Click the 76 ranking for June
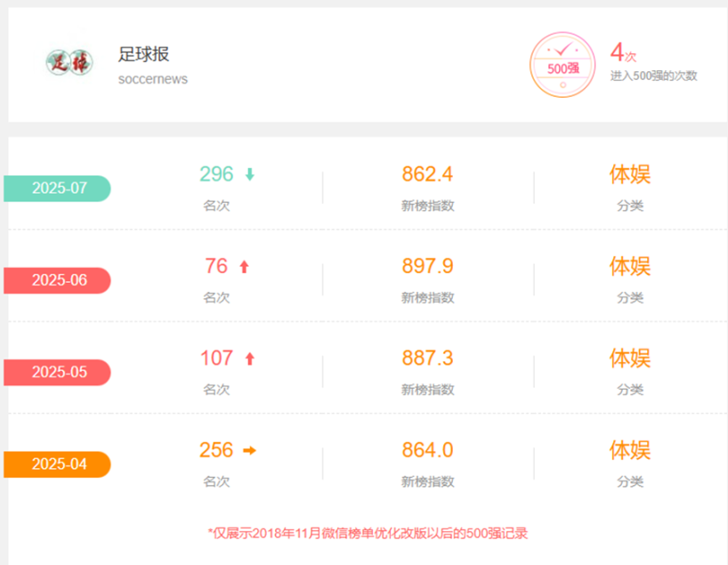The image size is (728, 565). point(216,266)
